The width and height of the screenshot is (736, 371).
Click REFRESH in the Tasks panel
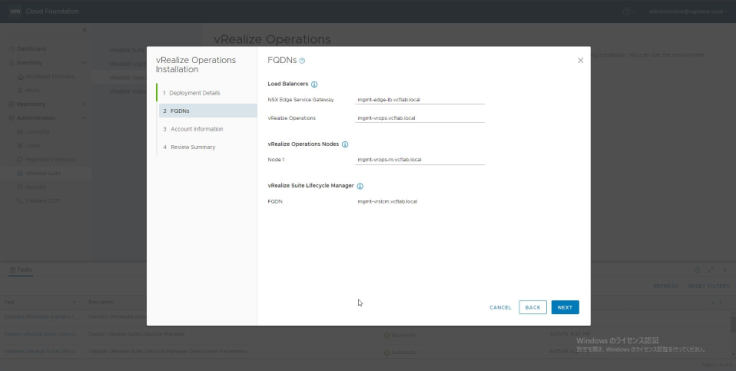coord(666,286)
